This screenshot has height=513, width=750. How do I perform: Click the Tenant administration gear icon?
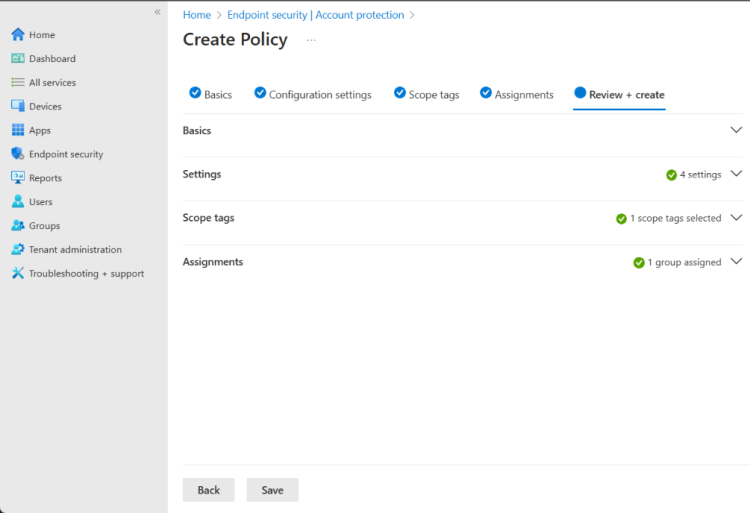[x=18, y=249]
